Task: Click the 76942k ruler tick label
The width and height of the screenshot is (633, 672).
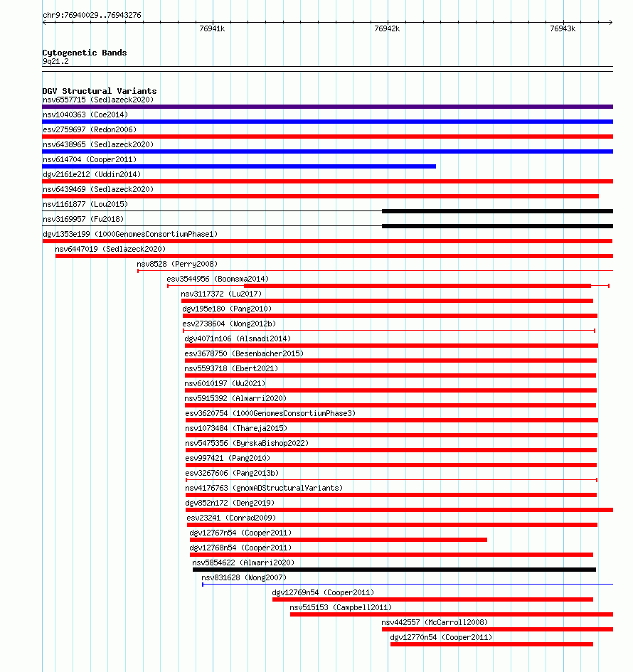Action: 387,28
